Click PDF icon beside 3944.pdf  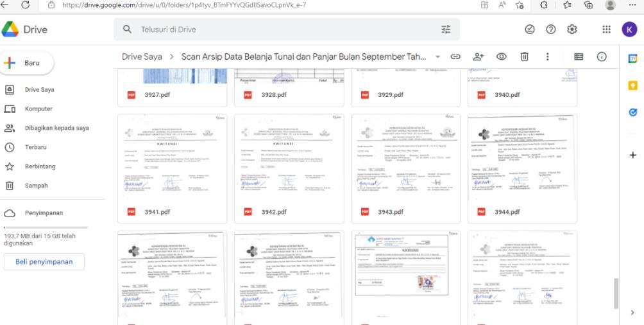pyautogui.click(x=481, y=212)
